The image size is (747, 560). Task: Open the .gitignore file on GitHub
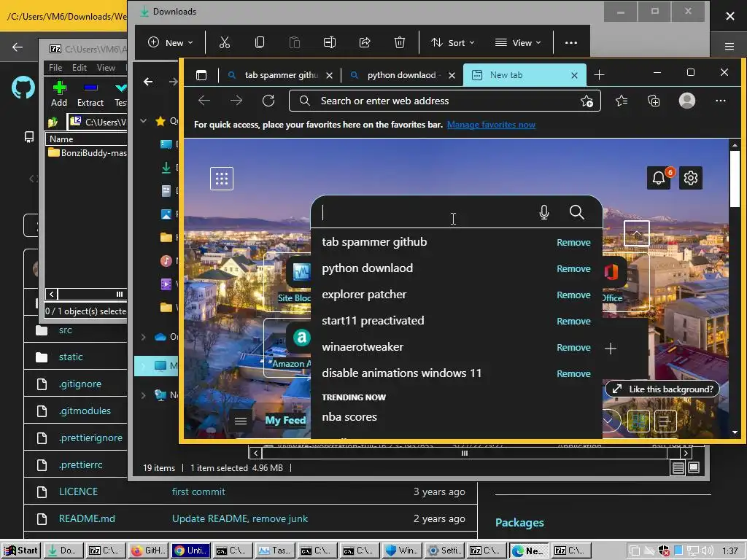coord(80,384)
